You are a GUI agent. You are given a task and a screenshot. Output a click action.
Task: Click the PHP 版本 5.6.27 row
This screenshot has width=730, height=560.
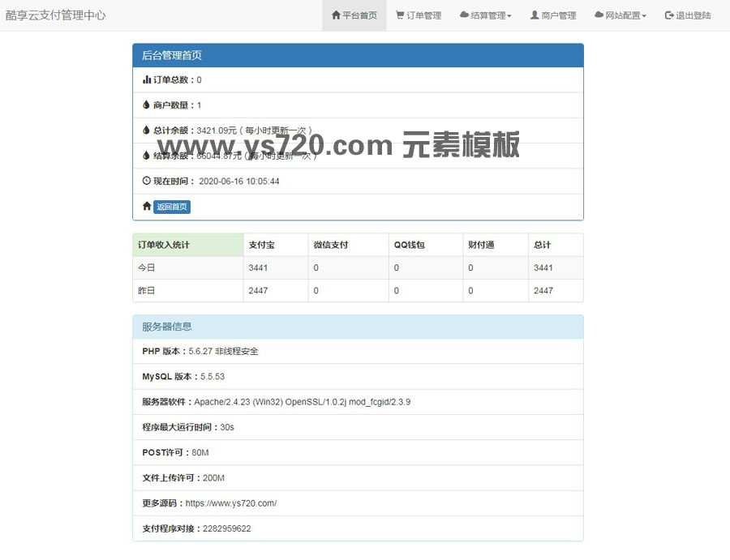point(358,351)
